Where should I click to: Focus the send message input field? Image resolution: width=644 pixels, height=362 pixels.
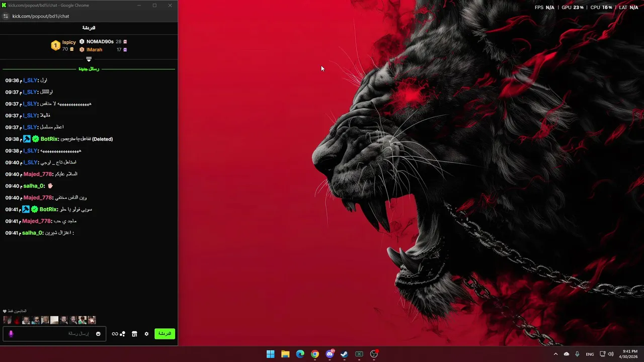click(54, 334)
